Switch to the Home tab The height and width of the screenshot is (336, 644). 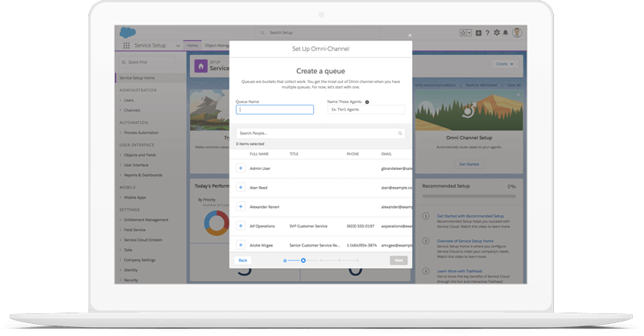[192, 46]
